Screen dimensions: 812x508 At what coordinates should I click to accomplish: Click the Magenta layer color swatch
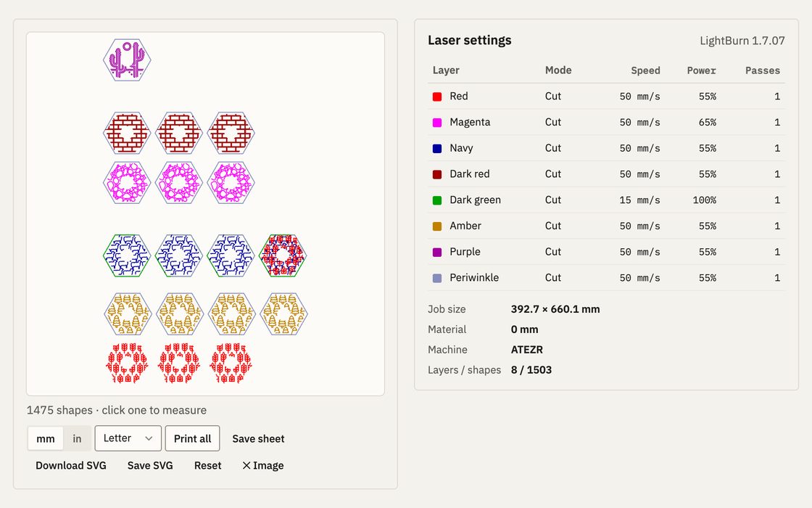(437, 123)
